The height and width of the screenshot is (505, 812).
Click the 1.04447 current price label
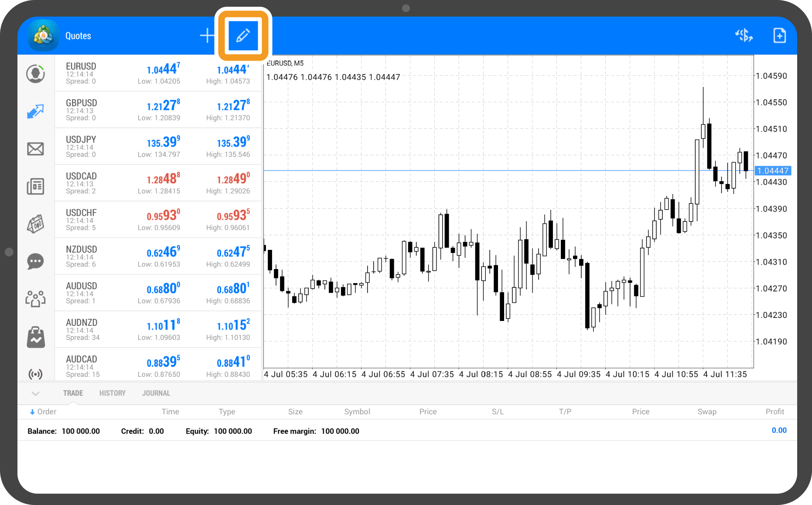point(772,171)
